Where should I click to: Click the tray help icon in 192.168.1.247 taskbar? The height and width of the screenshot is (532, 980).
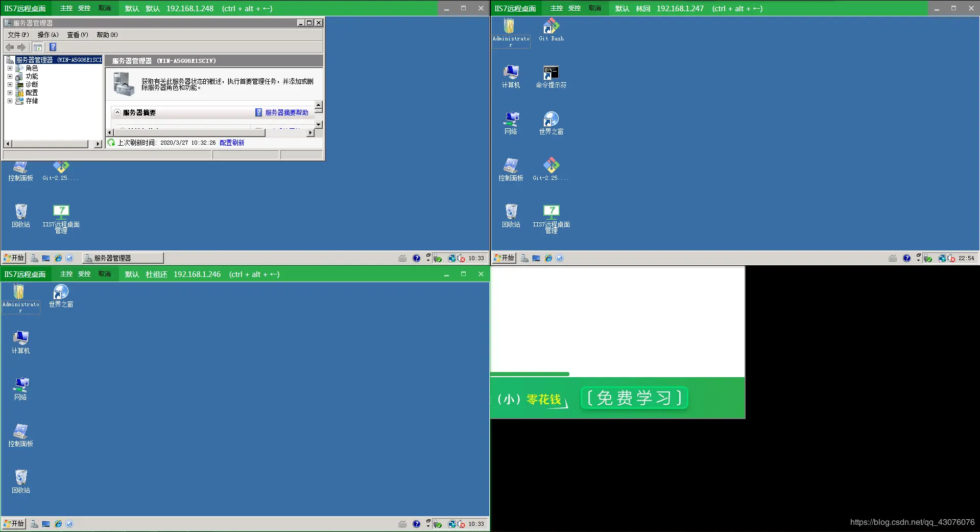coord(906,258)
